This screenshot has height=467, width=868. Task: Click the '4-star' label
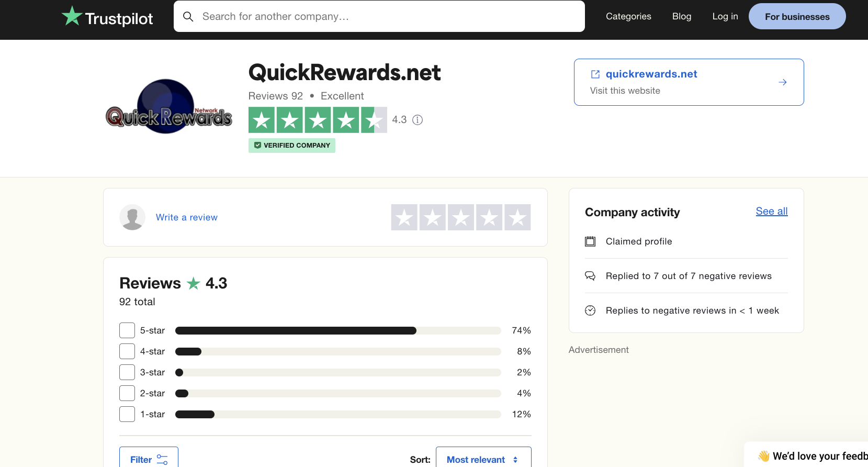click(x=152, y=351)
